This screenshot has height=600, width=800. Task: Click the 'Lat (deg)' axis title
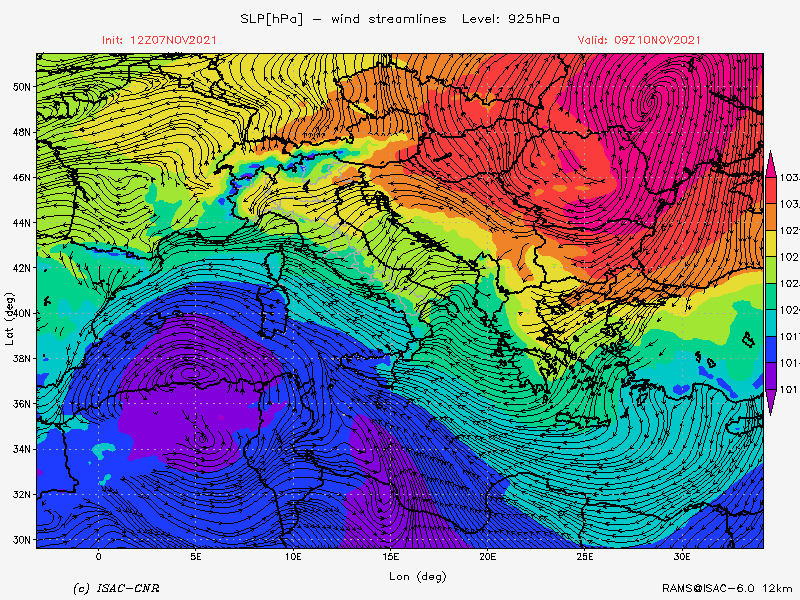pos(9,319)
